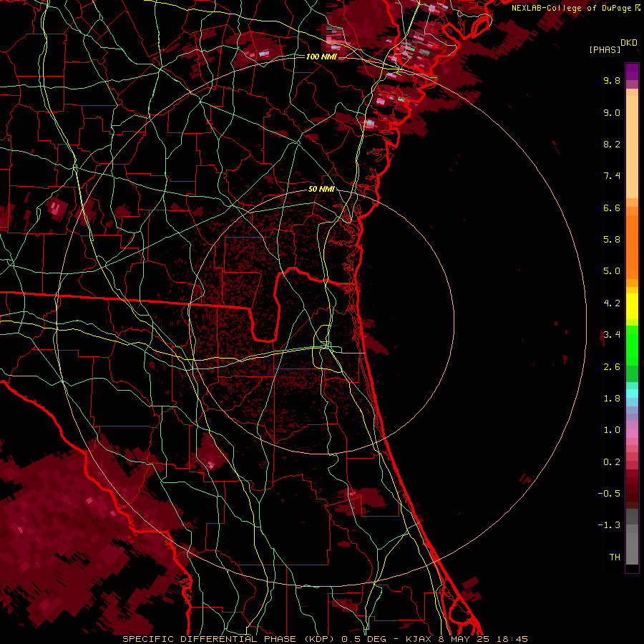Click the 8.2 scale value
Screen dimensions: 644x644
click(612, 144)
